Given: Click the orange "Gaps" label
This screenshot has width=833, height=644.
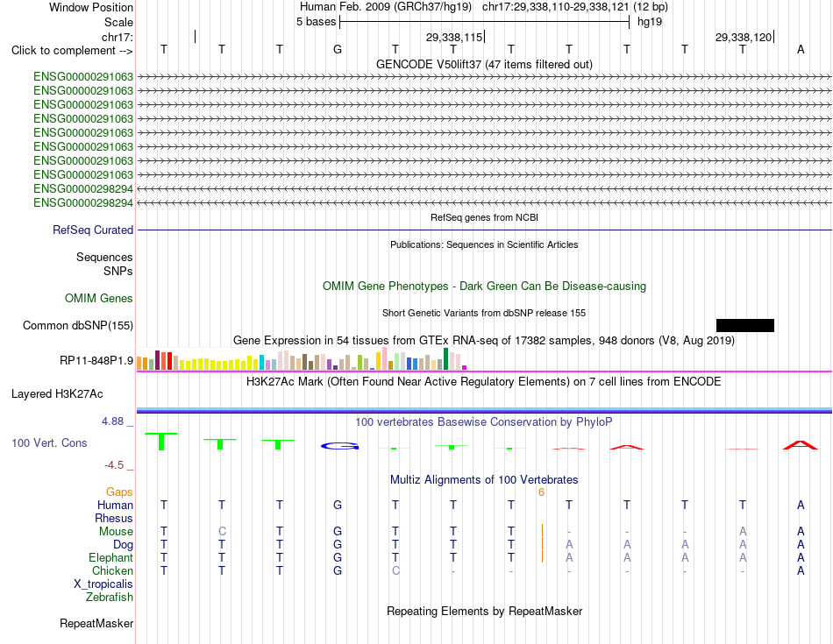Looking at the screenshot, I should click(119, 492).
